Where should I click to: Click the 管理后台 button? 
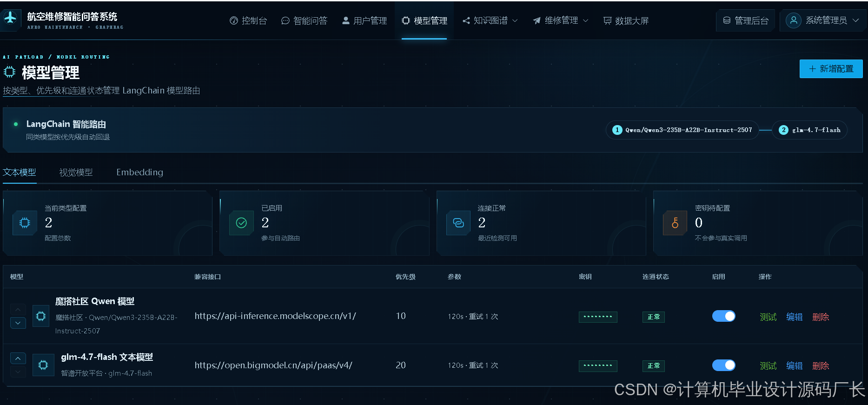pos(746,20)
